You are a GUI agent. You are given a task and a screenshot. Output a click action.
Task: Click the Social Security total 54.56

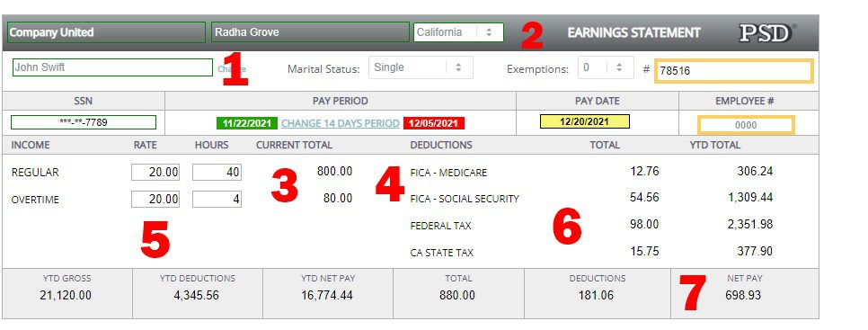pyautogui.click(x=644, y=197)
